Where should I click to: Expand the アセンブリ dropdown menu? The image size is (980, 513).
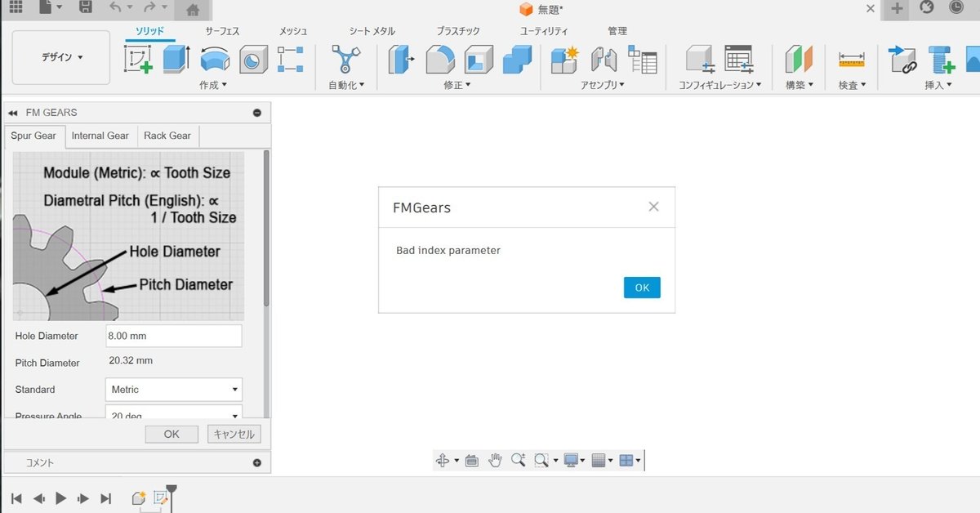click(x=603, y=84)
